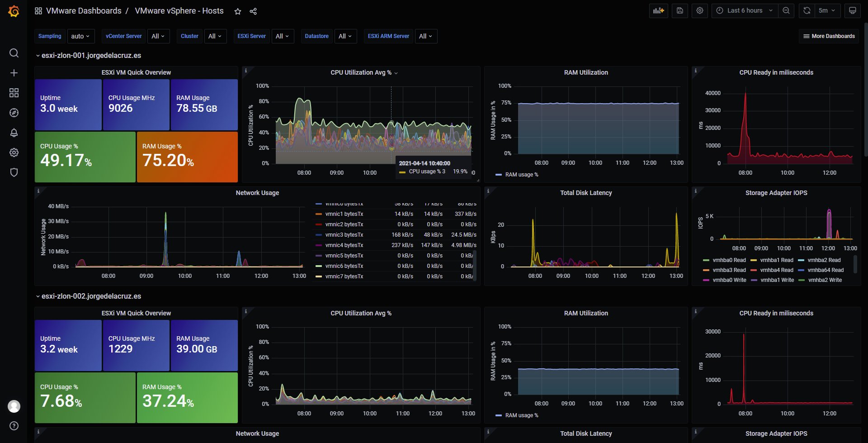Open Server Admin shield in the sidebar
The width and height of the screenshot is (868, 443).
pyautogui.click(x=14, y=172)
